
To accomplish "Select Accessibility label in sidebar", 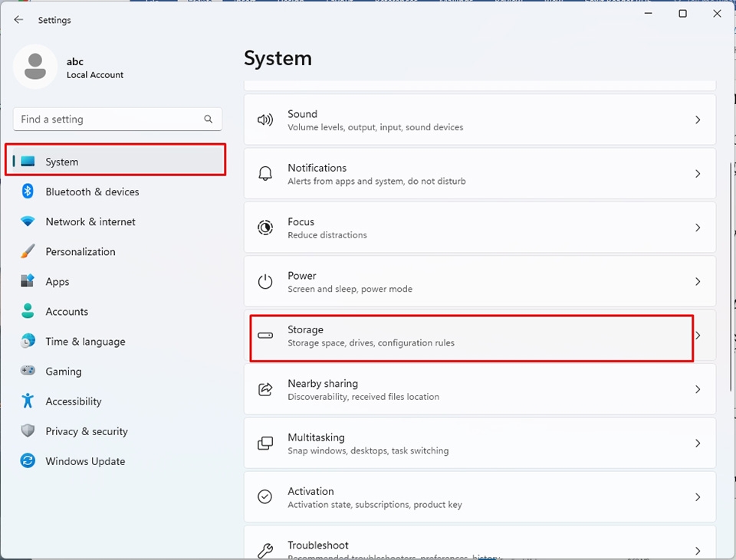I will click(74, 401).
